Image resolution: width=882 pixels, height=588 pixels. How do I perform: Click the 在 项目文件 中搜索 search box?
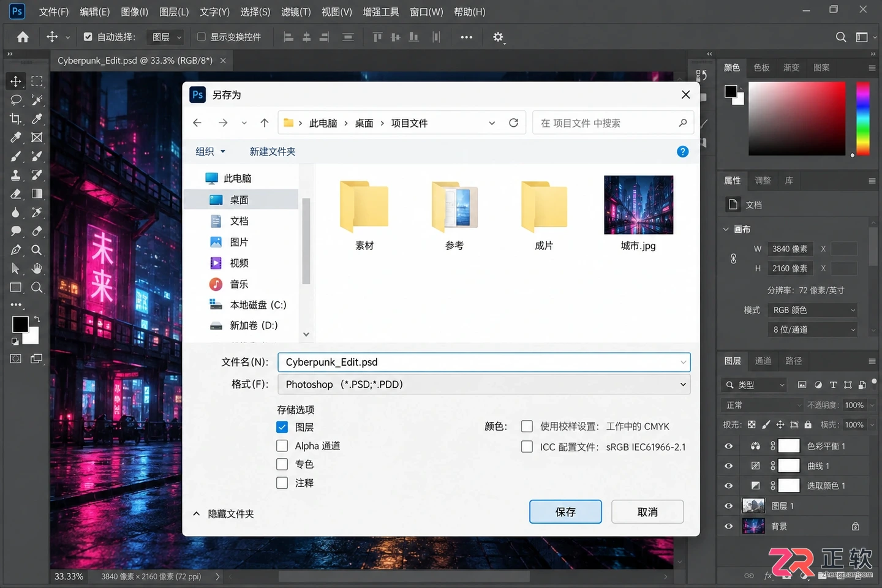[x=613, y=123]
